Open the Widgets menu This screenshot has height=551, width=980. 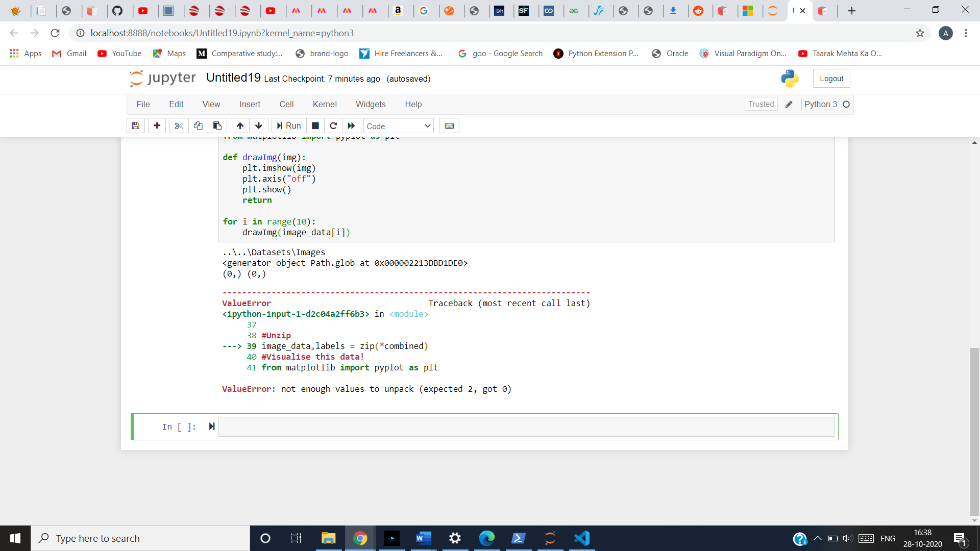371,104
